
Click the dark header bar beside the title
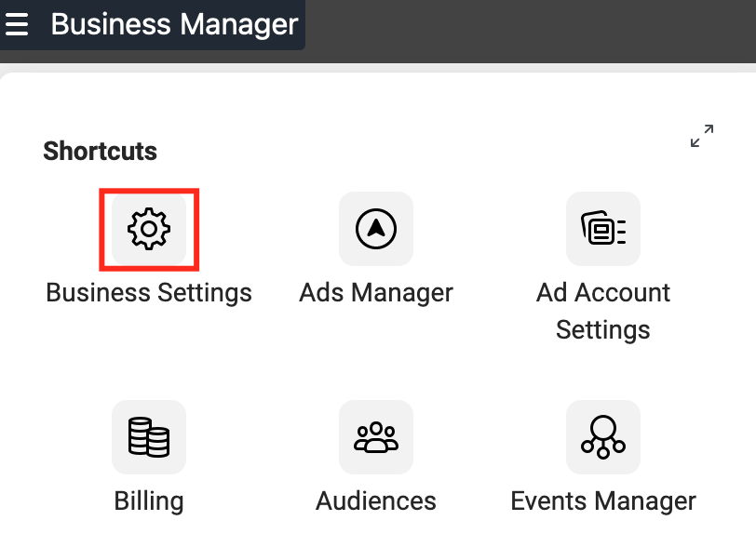click(x=531, y=30)
